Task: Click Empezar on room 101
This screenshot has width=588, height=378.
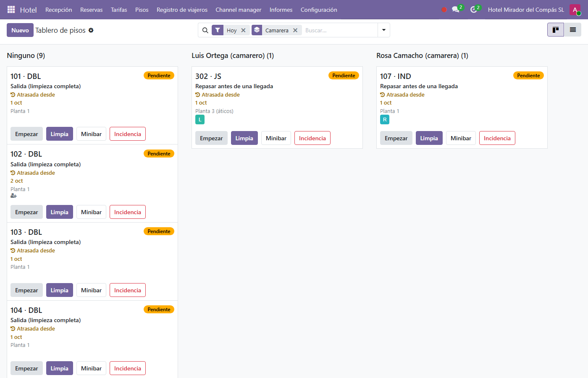Action: click(26, 134)
